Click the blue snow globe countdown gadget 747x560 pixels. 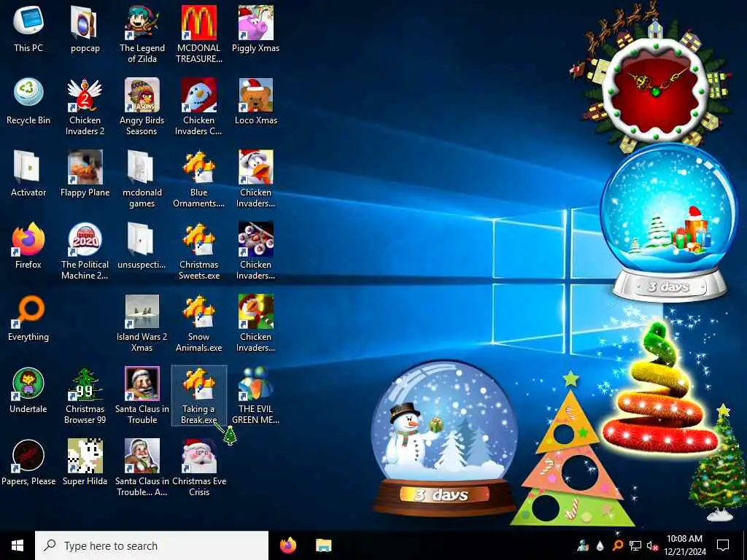tap(669, 223)
